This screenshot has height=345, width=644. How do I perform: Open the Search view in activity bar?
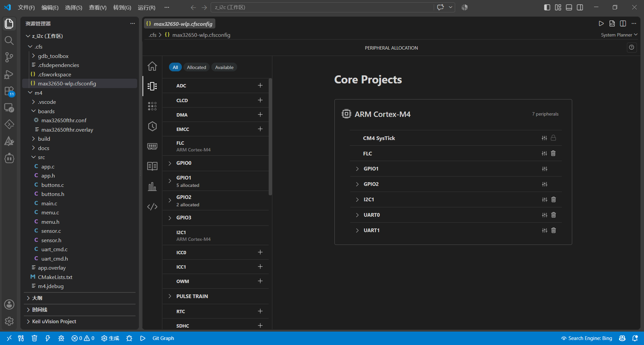(9, 41)
